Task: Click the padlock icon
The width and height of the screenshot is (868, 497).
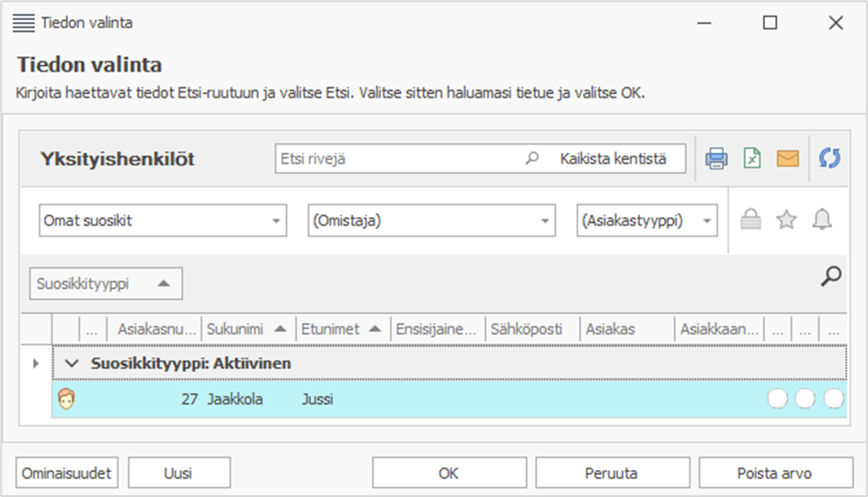Action: tap(751, 220)
